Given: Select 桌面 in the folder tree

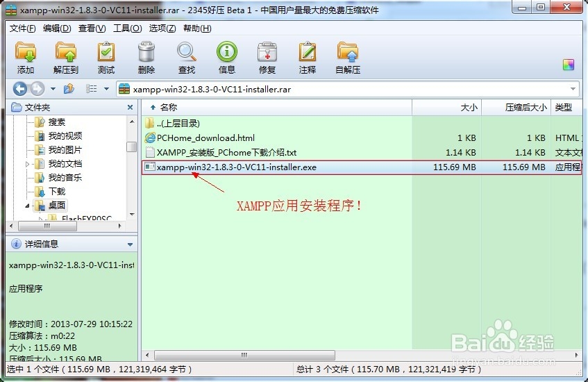Looking at the screenshot, I should 57,206.
